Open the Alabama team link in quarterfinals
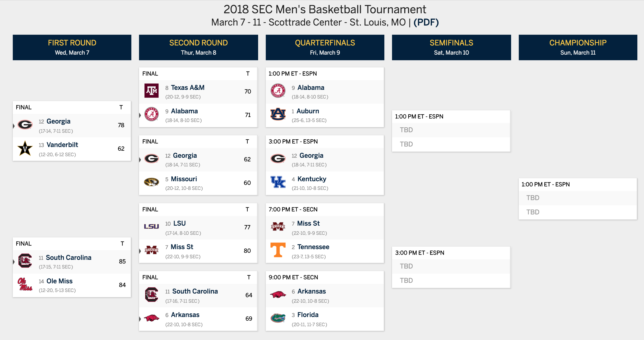Screen dimensions: 644x340 (311, 88)
